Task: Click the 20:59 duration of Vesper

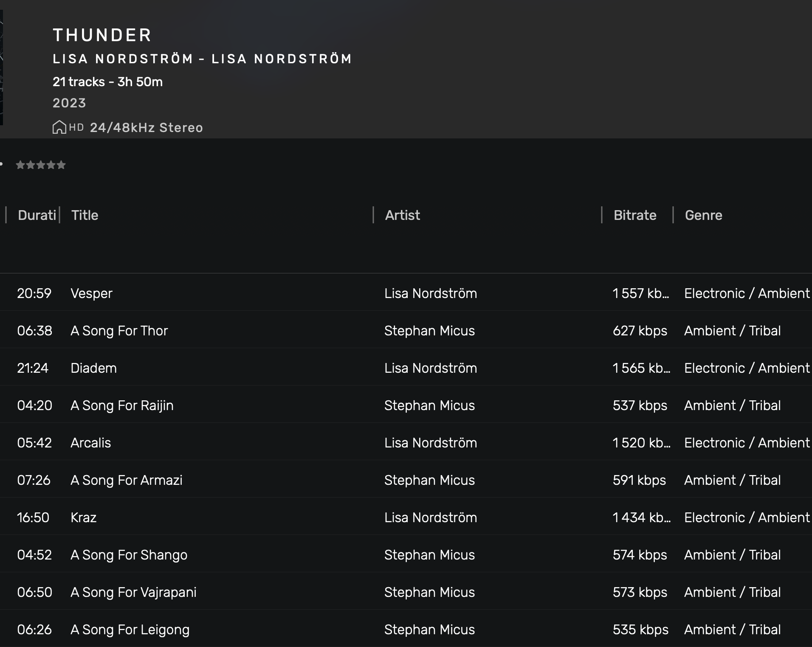Action: [34, 293]
